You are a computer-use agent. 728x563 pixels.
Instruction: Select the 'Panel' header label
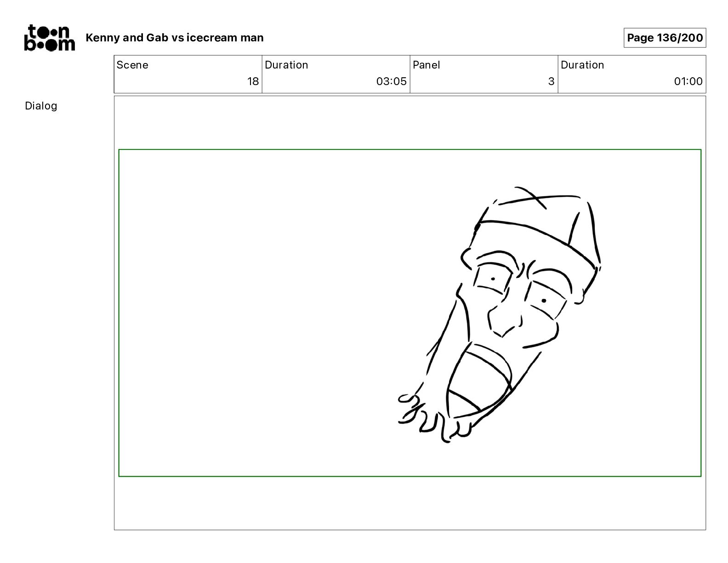pyautogui.click(x=427, y=65)
